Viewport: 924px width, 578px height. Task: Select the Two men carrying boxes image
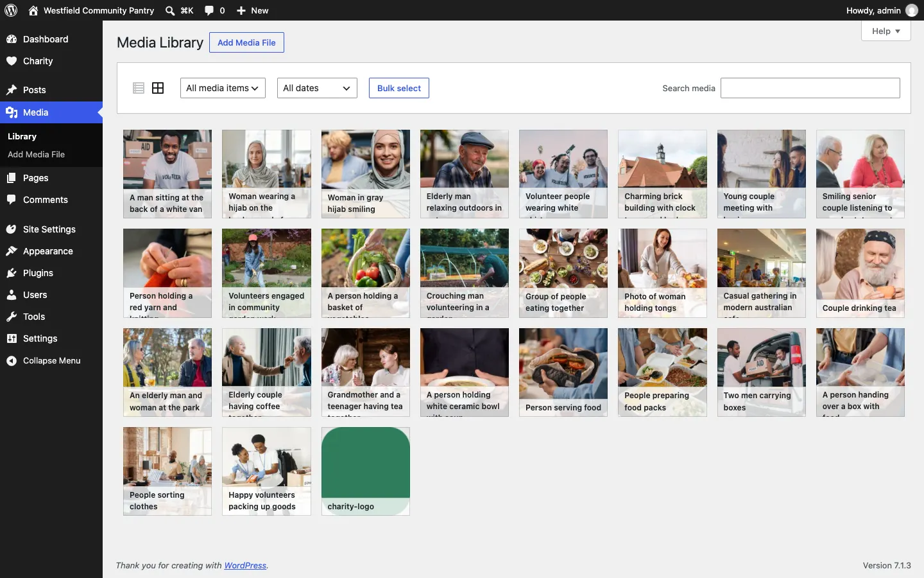pyautogui.click(x=762, y=372)
